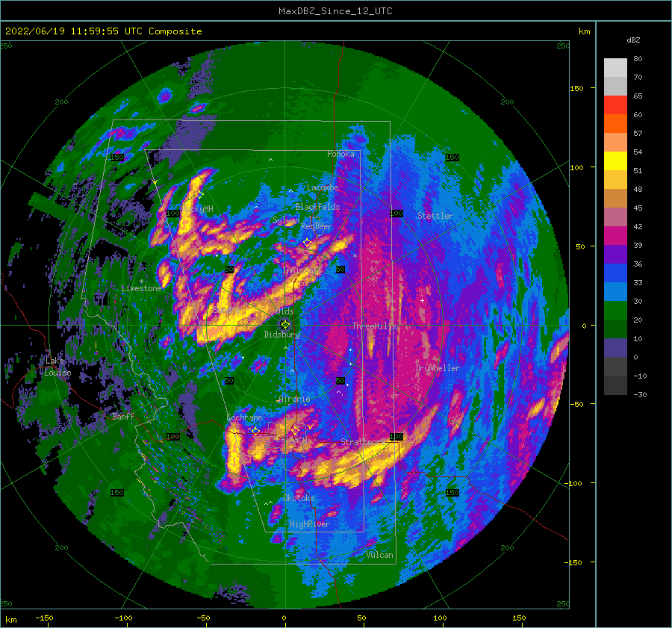Click the slate 10 dBZ legend swatch
This screenshot has width=672, height=628.
click(615, 348)
